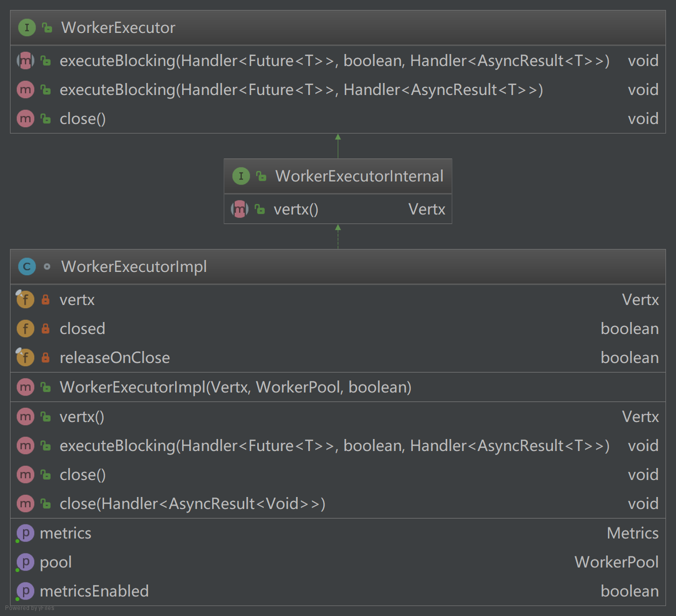The height and width of the screenshot is (616, 676).
Task: Select the vertx field name in WorkerExecutorImpl
Action: pyautogui.click(x=77, y=299)
